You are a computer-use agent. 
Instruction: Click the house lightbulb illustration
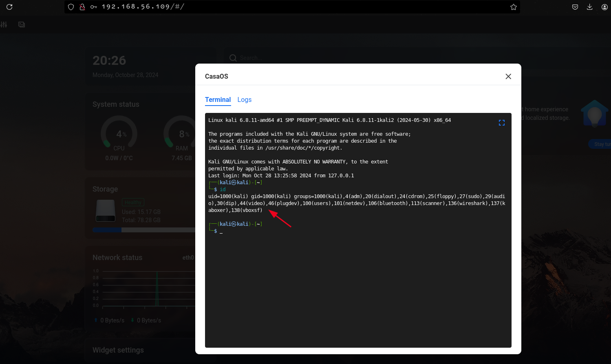(x=594, y=114)
